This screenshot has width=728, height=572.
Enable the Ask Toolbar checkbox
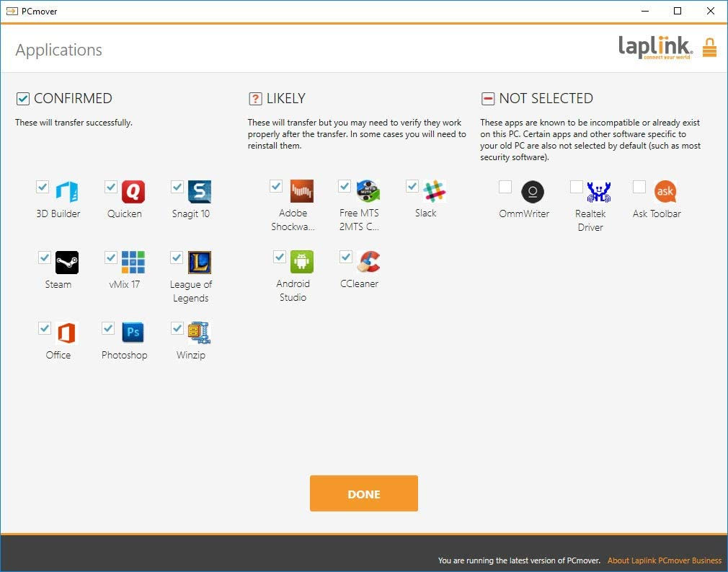click(639, 186)
